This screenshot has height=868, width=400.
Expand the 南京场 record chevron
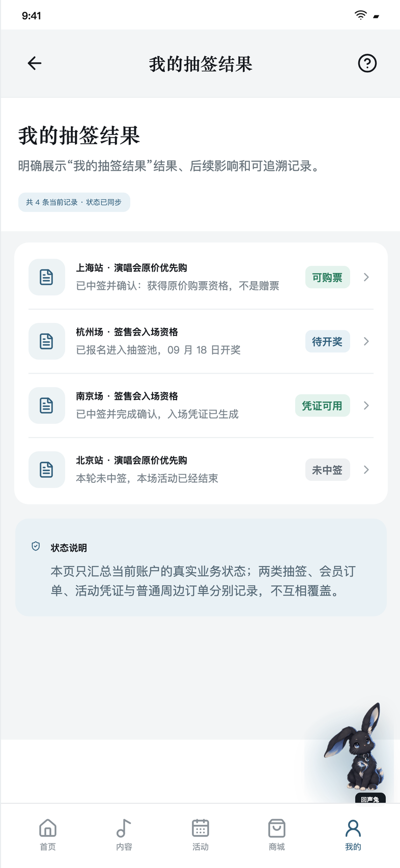pyautogui.click(x=366, y=405)
